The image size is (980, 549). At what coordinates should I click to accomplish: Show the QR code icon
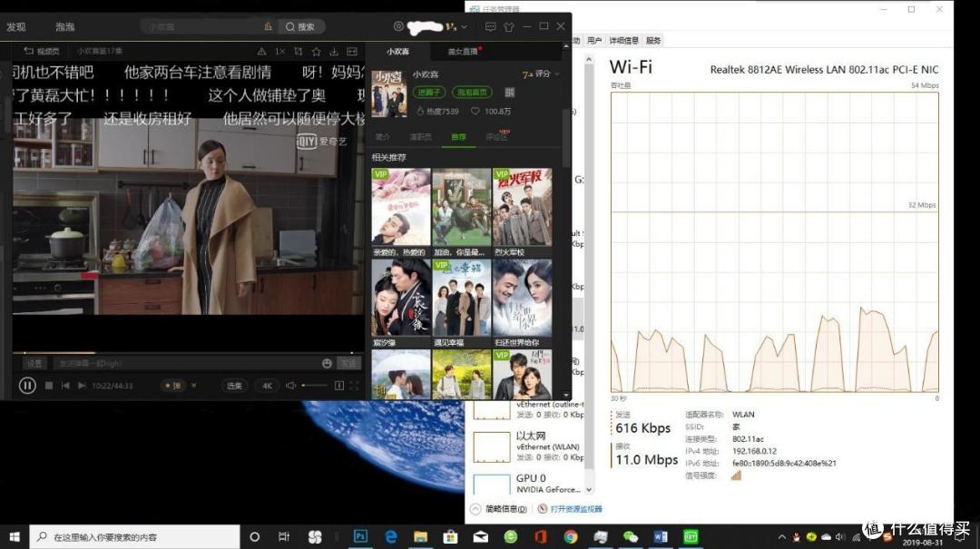click(510, 92)
